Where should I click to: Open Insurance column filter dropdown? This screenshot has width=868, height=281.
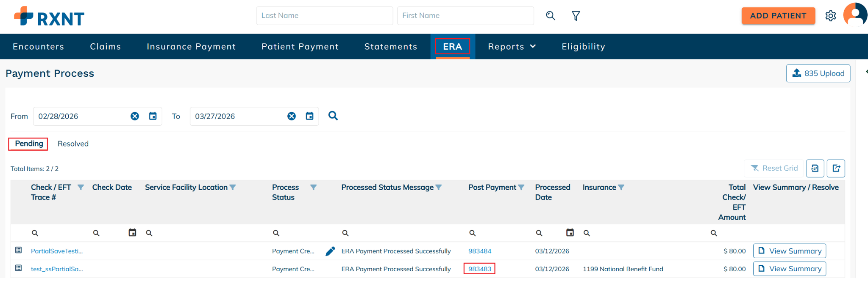point(621,188)
